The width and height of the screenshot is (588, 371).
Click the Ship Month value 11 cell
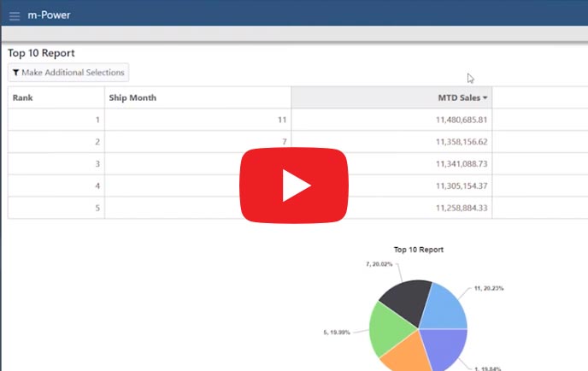pos(280,120)
